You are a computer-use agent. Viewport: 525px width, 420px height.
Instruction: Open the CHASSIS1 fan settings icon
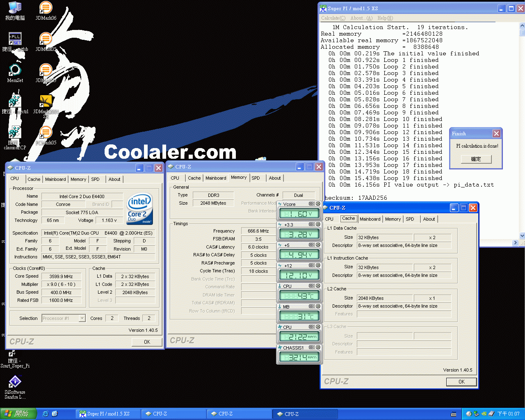312,347
